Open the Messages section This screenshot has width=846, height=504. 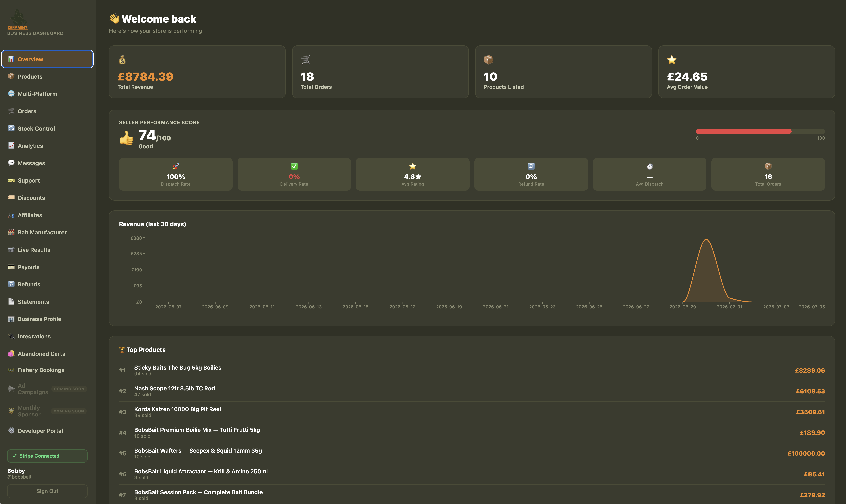click(x=47, y=163)
